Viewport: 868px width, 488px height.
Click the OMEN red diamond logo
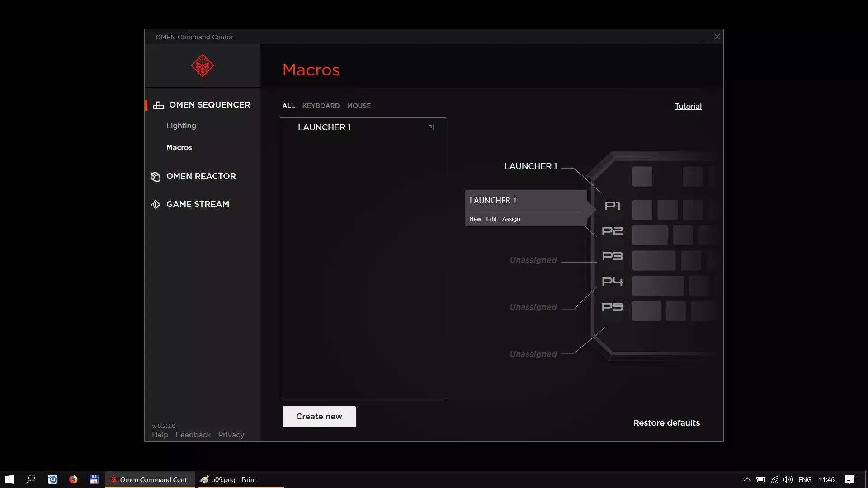202,66
